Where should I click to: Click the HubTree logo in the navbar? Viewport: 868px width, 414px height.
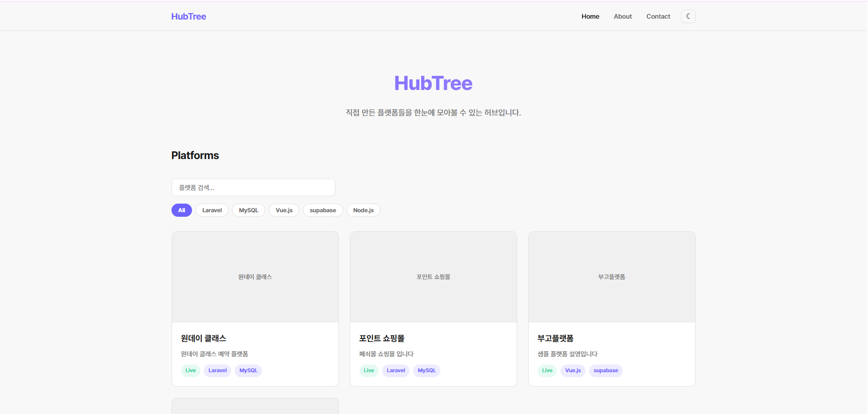tap(188, 16)
